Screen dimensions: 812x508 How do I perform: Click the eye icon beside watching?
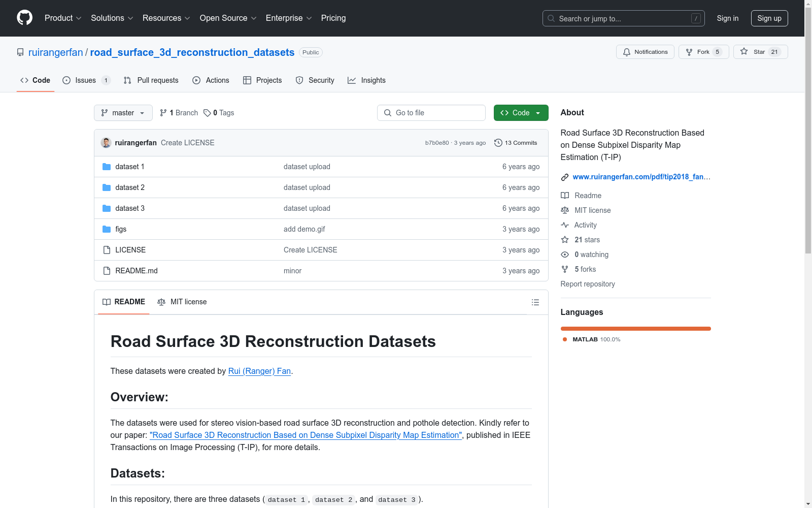(x=565, y=255)
